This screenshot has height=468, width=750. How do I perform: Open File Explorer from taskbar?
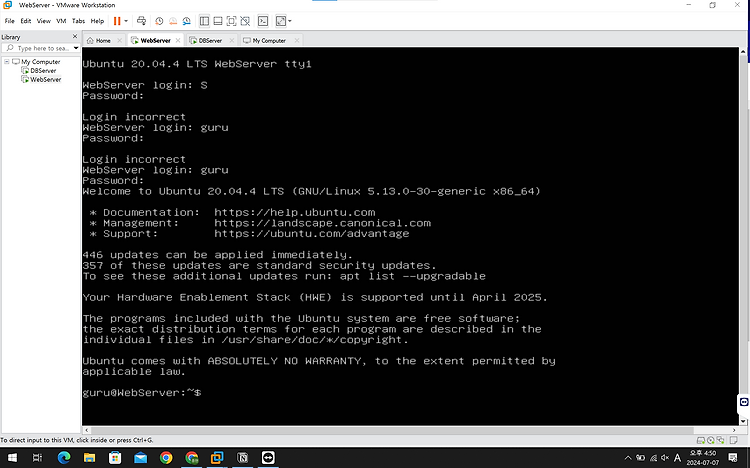[89, 458]
